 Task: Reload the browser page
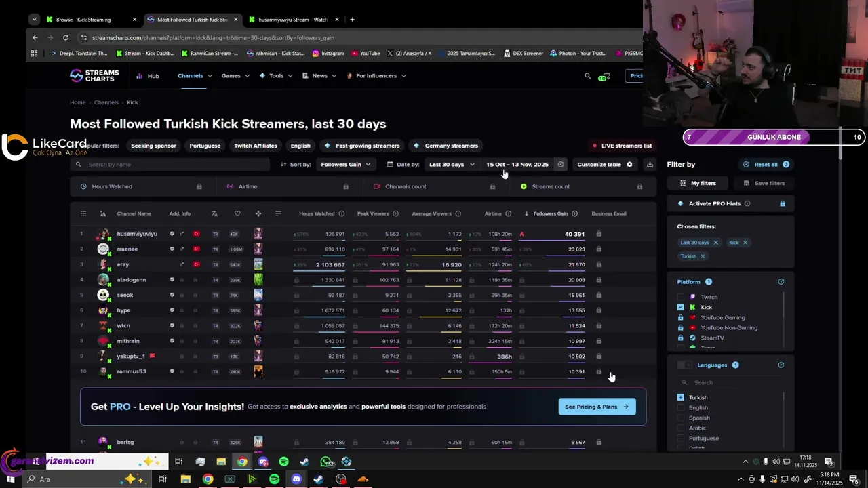pyautogui.click(x=65, y=37)
